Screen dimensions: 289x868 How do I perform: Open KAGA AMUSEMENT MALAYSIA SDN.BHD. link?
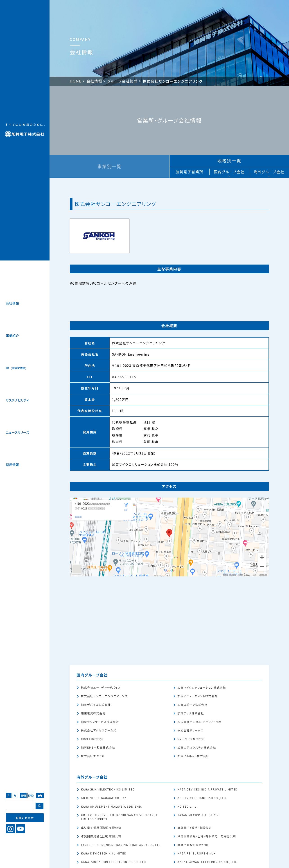click(x=111, y=807)
